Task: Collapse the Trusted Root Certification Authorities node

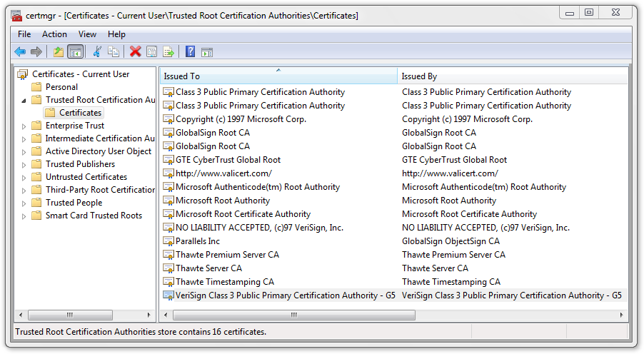Action: pyautogui.click(x=24, y=101)
